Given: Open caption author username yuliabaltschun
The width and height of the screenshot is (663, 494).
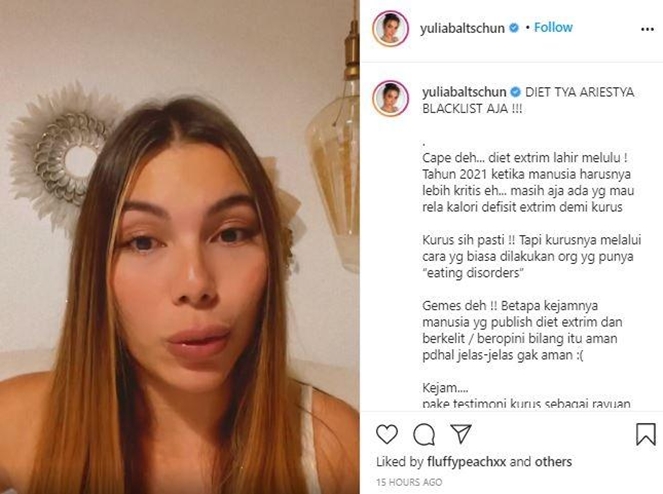Looking at the screenshot, I should 464,92.
